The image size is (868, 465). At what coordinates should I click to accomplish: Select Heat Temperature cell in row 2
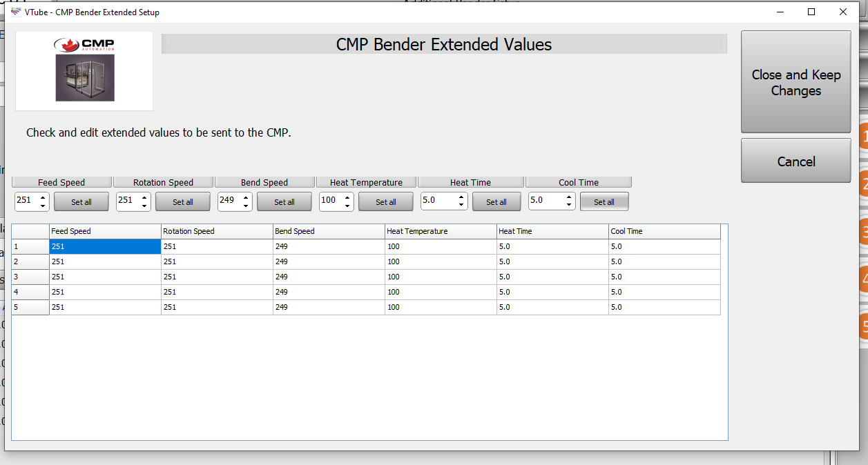441,261
